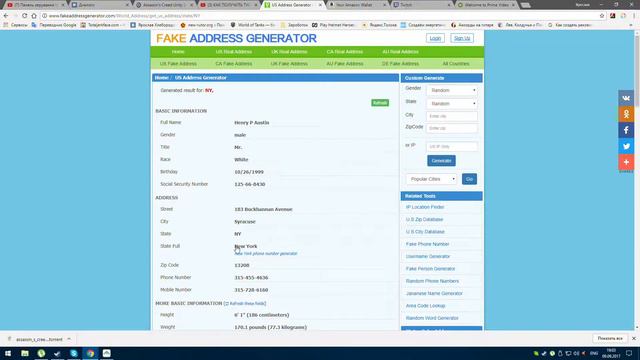Click Home in the breadcrumb
This screenshot has height=360, width=640.
point(162,78)
